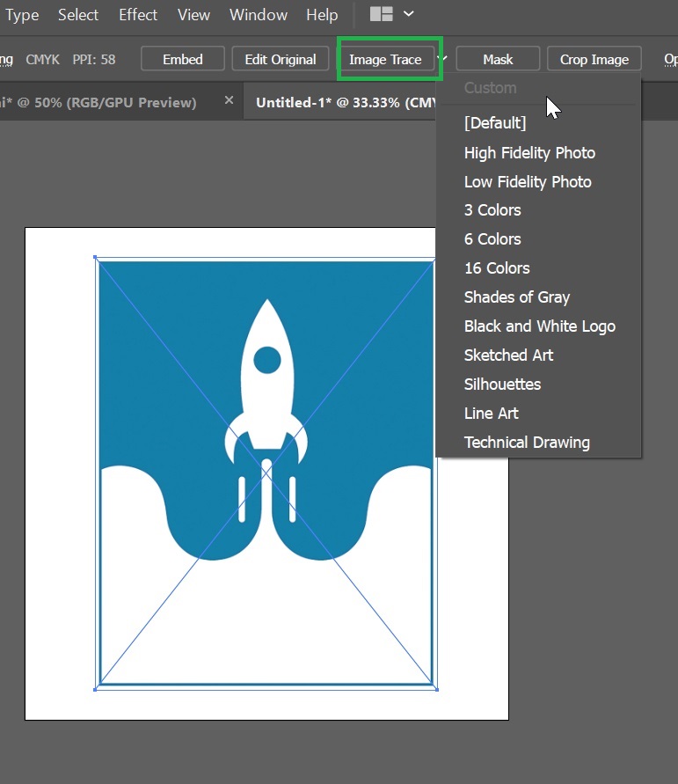Close the RGB/GPU Preview document tab

click(x=229, y=101)
